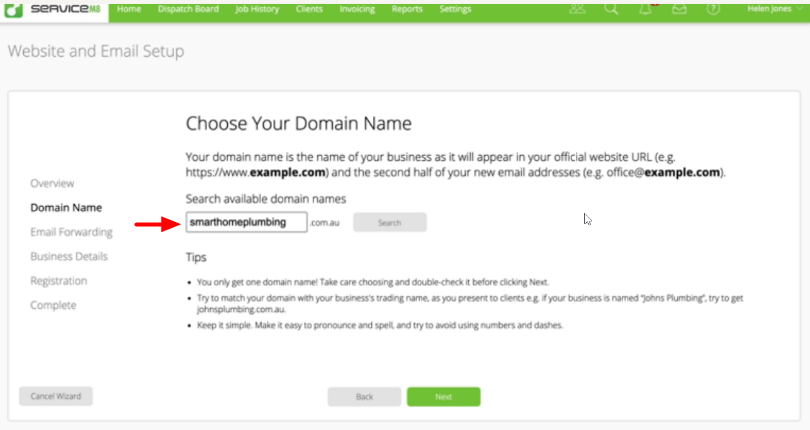810x430 pixels.
Task: Select the Domain Name wizard step
Action: (x=66, y=208)
